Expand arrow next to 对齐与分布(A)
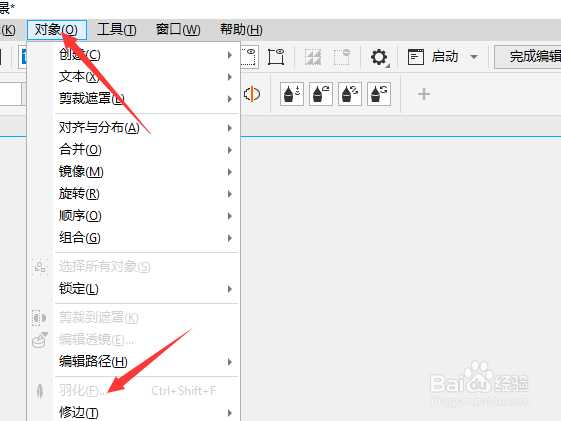The height and width of the screenshot is (421, 561). 230,128
